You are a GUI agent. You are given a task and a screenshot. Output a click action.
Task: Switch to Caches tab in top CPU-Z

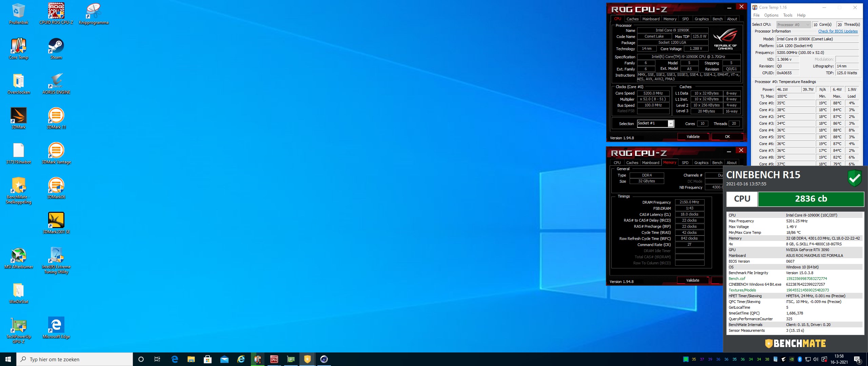tap(632, 19)
